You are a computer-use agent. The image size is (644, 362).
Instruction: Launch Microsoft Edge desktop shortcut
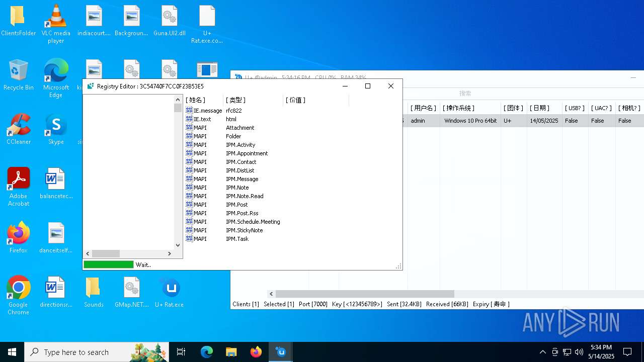point(56,78)
